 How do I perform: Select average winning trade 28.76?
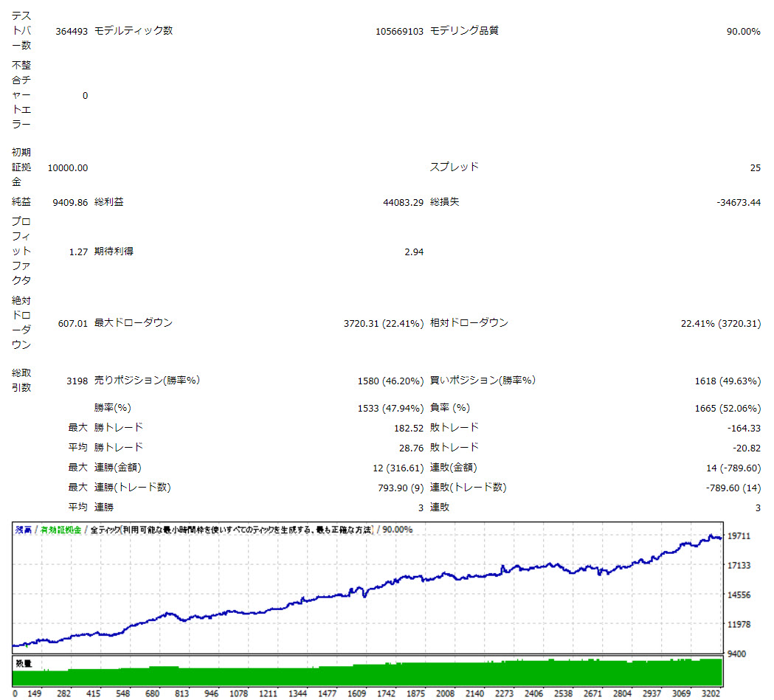pos(411,448)
